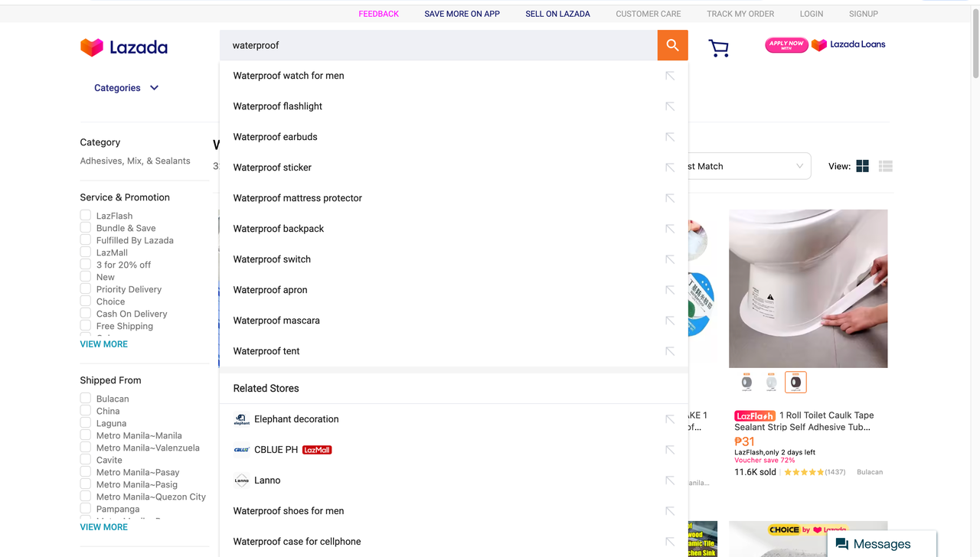
Task: Click arrow icon beside Waterproof backpack
Action: 670,229
